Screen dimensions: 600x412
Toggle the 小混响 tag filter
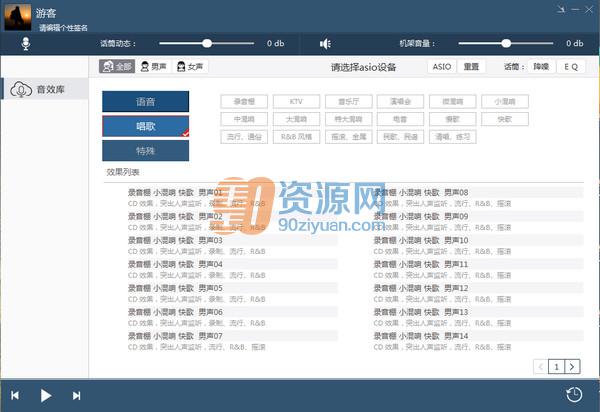505,101
